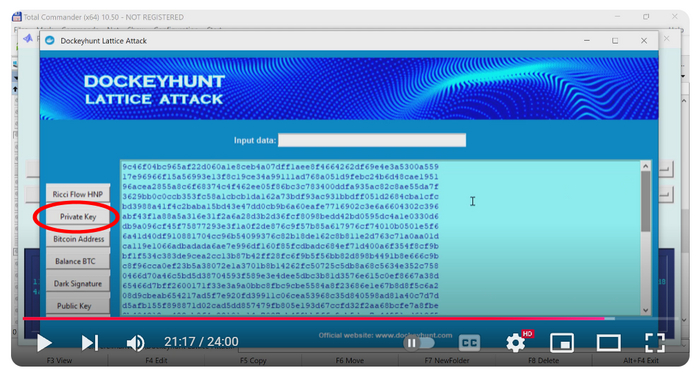Minimize the Dockeyhunt Lattice Attack window
Image resolution: width=700 pixels, height=379 pixels.
click(x=587, y=41)
